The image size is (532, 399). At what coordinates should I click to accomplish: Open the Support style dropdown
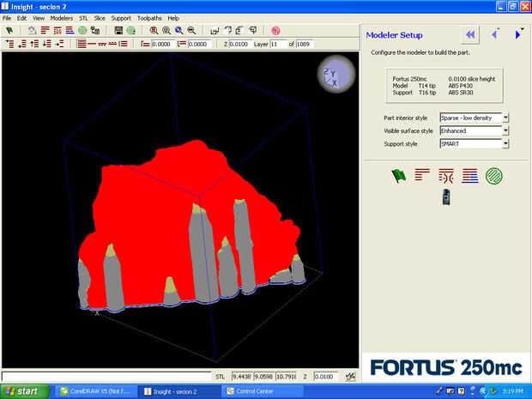click(x=505, y=143)
